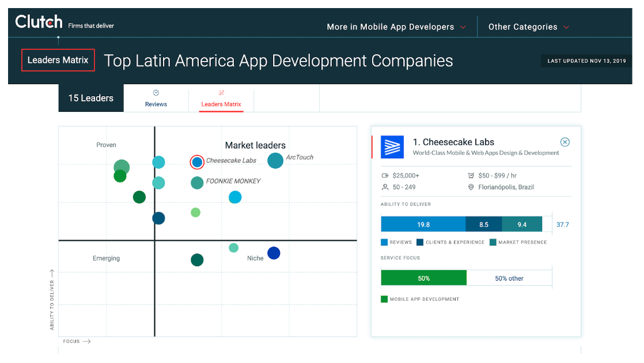Image resolution: width=644 pixels, height=363 pixels.
Task: Switch to the Reviews tab
Action: click(156, 99)
